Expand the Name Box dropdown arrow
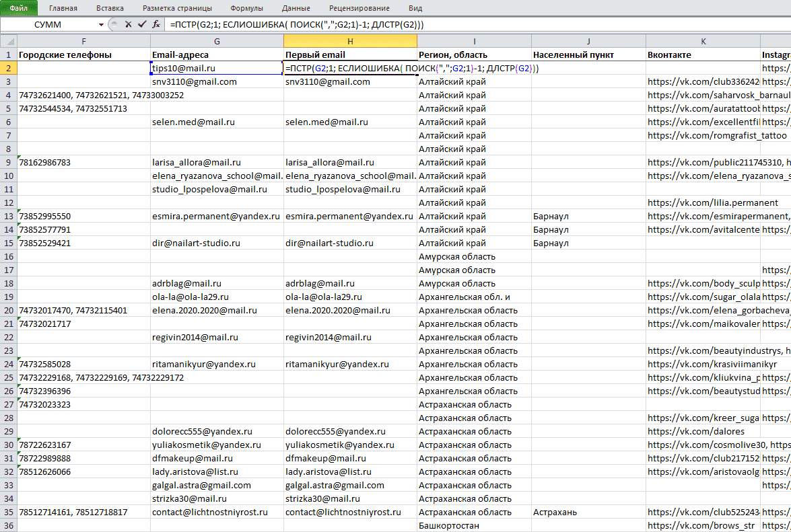The width and height of the screenshot is (791, 532). 102,24
